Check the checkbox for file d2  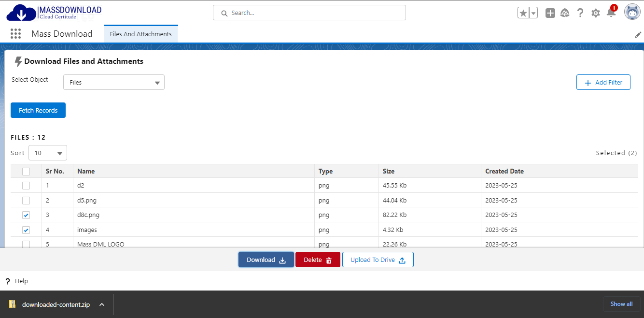[x=26, y=186]
